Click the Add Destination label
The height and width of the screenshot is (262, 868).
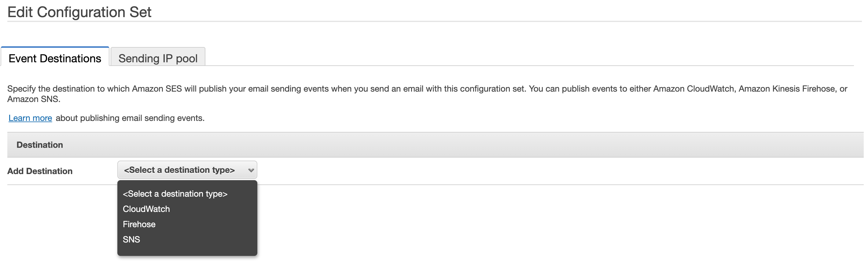click(40, 171)
